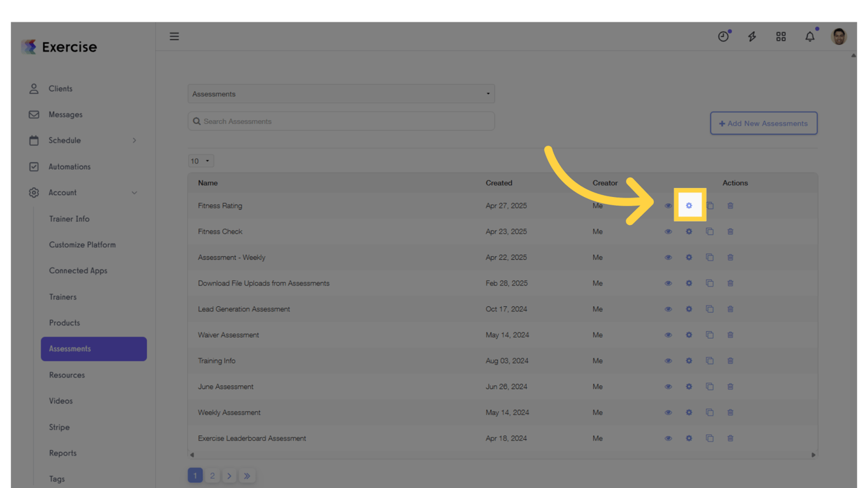
Task: Change the page size from 10
Action: pos(200,161)
